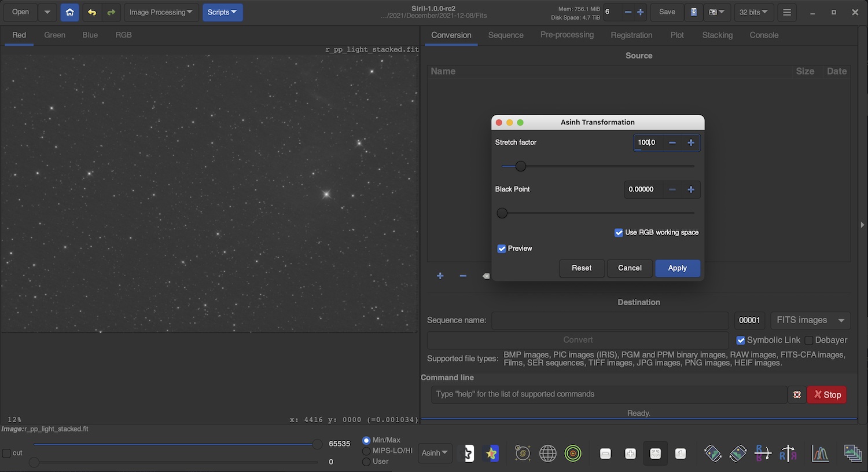The height and width of the screenshot is (472, 868).
Task: Click the astrometry globe icon
Action: [x=547, y=453]
